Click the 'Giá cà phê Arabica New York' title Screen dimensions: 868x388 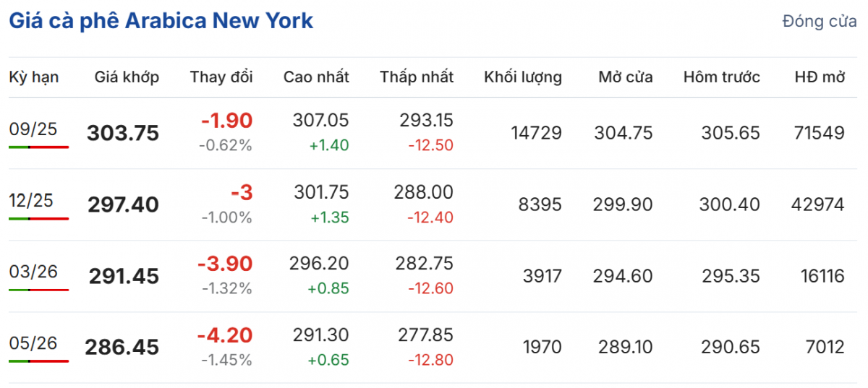(x=161, y=21)
